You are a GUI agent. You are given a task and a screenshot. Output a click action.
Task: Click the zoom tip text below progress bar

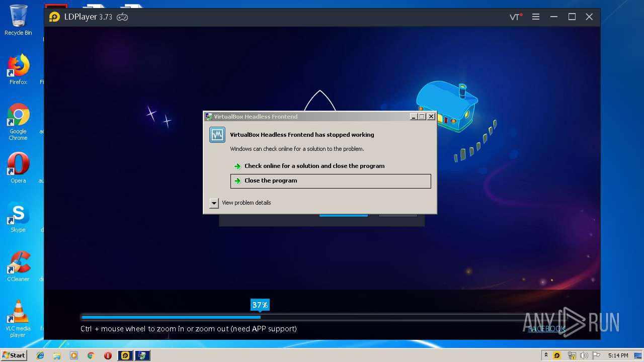[x=189, y=329]
